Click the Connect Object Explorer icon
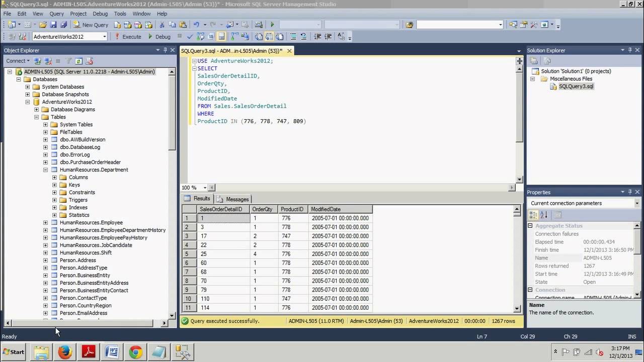The height and width of the screenshot is (362, 644). click(38, 61)
